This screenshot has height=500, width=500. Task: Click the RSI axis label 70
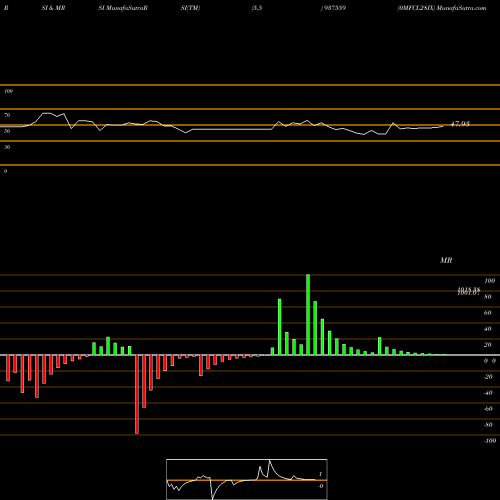(x=7, y=115)
